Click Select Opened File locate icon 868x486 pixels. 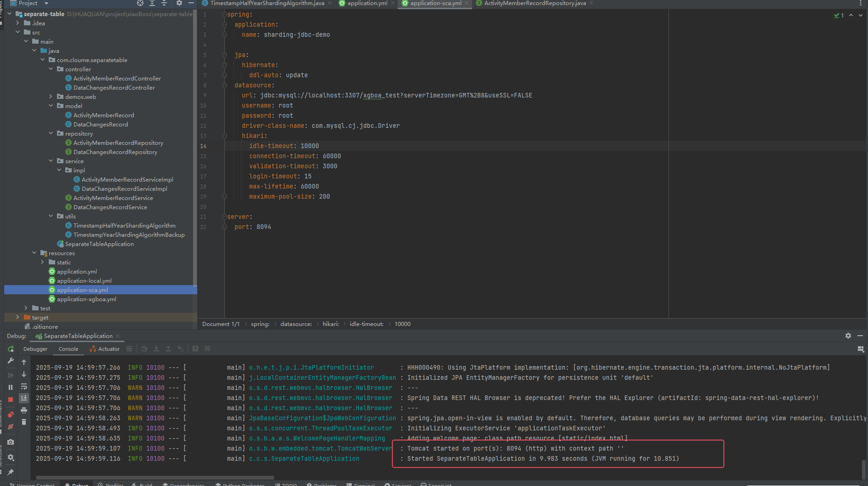[140, 3]
